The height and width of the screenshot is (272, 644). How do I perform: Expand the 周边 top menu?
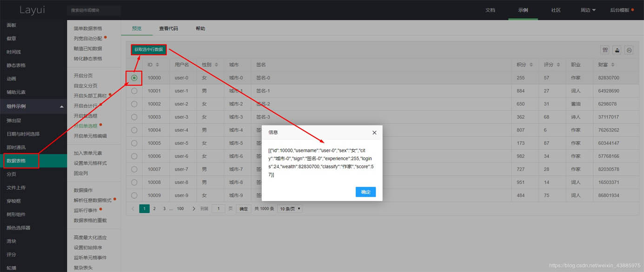[x=588, y=10]
